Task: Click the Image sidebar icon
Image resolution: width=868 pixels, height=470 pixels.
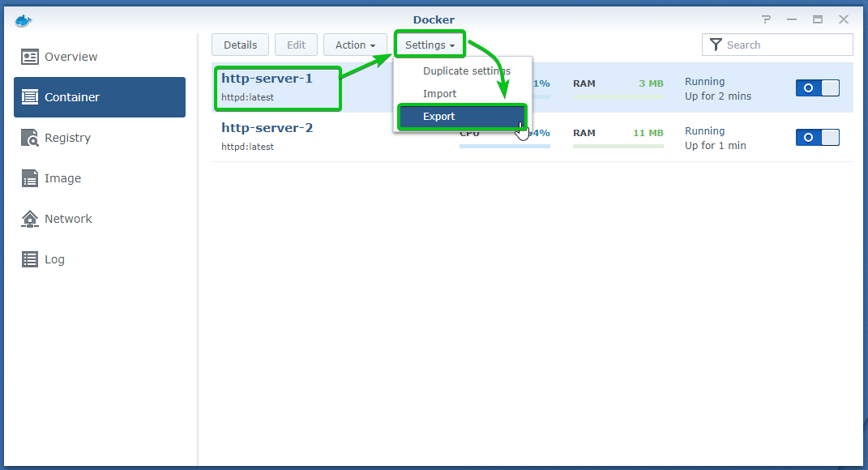Action: point(30,178)
